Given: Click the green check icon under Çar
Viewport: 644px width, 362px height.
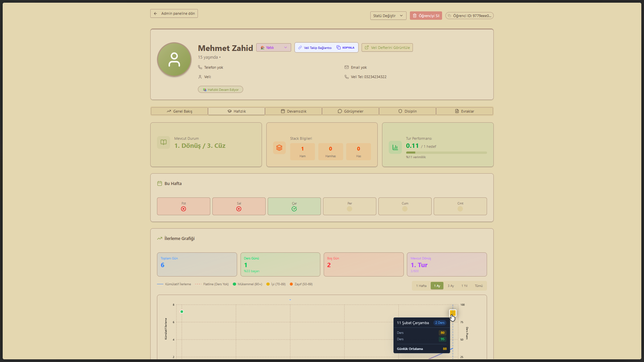Looking at the screenshot, I should [294, 209].
